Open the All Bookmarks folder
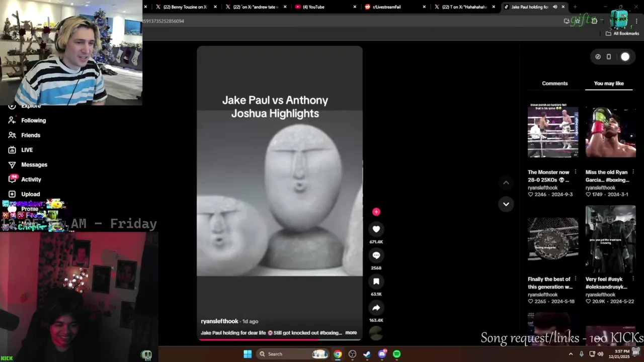644x362 pixels. click(622, 34)
